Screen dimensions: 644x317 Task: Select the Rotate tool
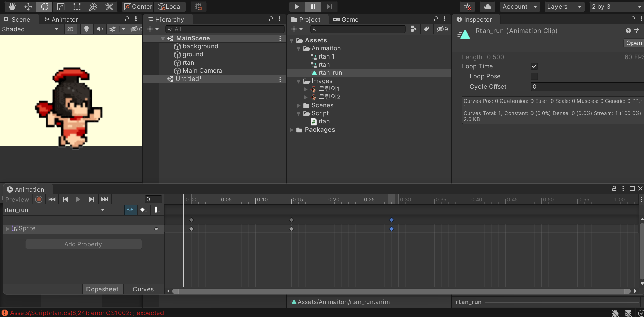[x=45, y=6]
